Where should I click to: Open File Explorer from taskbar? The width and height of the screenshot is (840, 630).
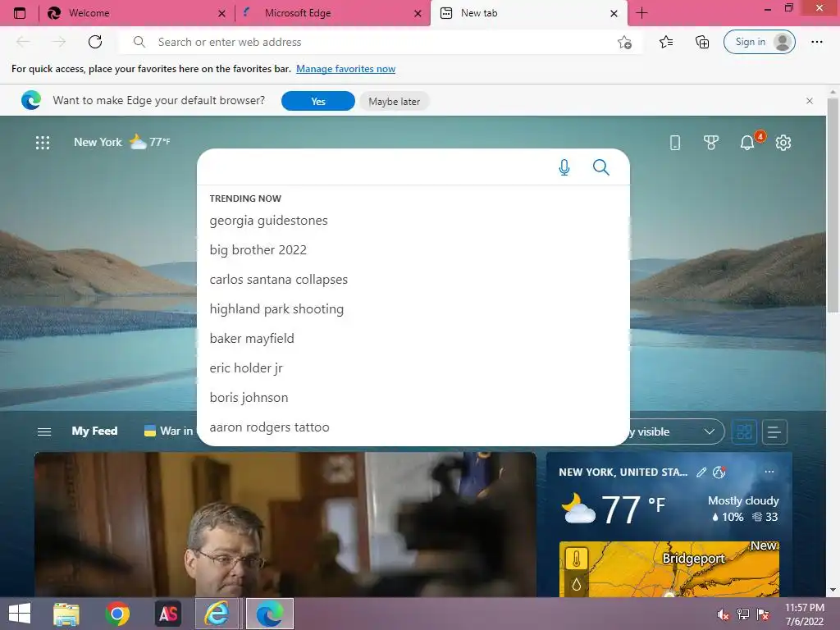[x=66, y=614]
